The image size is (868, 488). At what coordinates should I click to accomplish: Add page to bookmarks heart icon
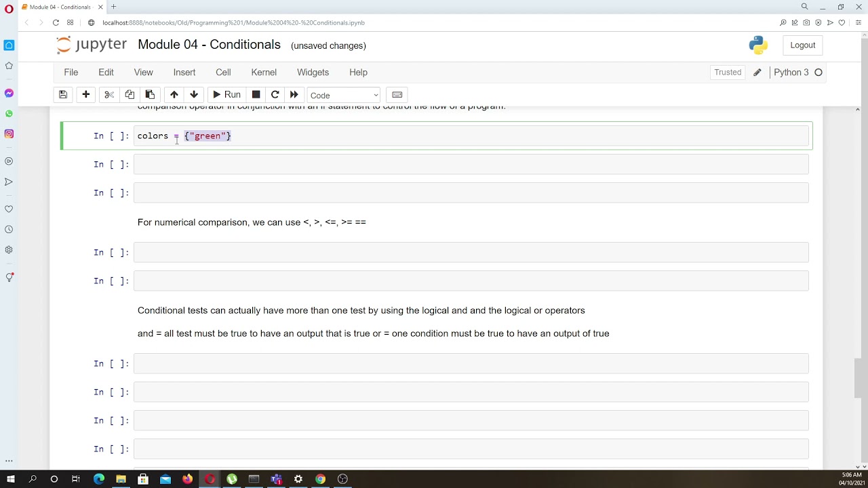coord(842,22)
